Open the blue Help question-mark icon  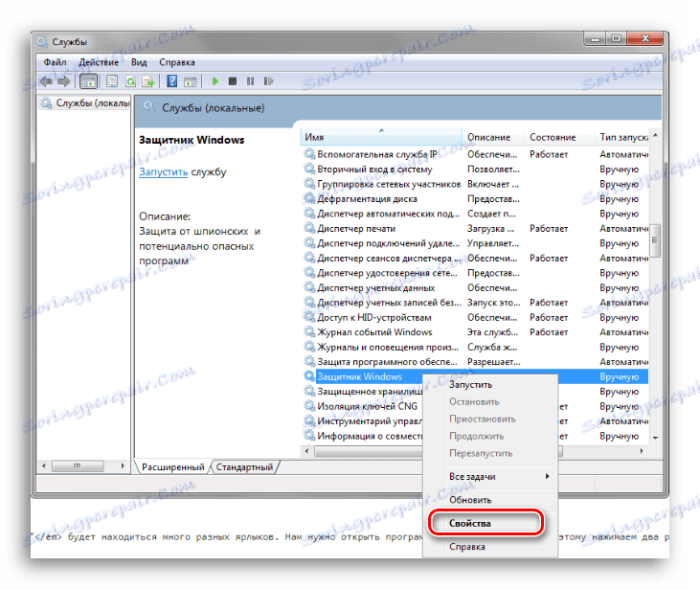pyautogui.click(x=171, y=81)
